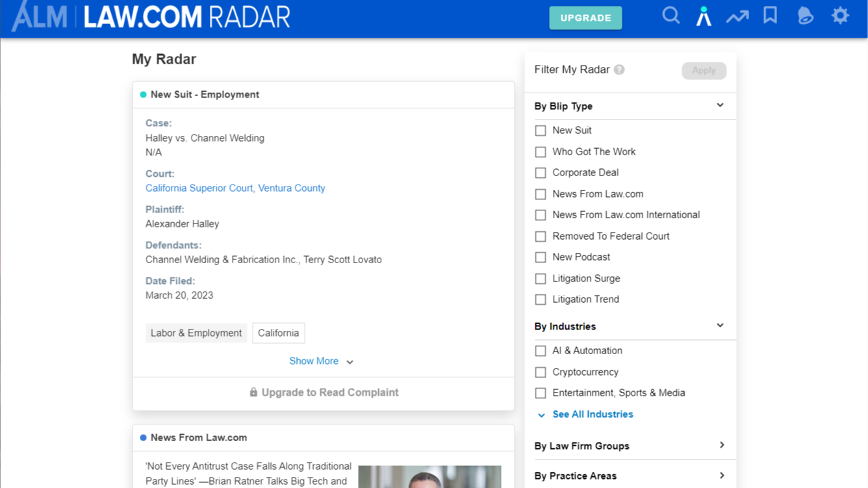Check the Entertainment, Sports & Media box
The image size is (868, 488).
click(541, 393)
